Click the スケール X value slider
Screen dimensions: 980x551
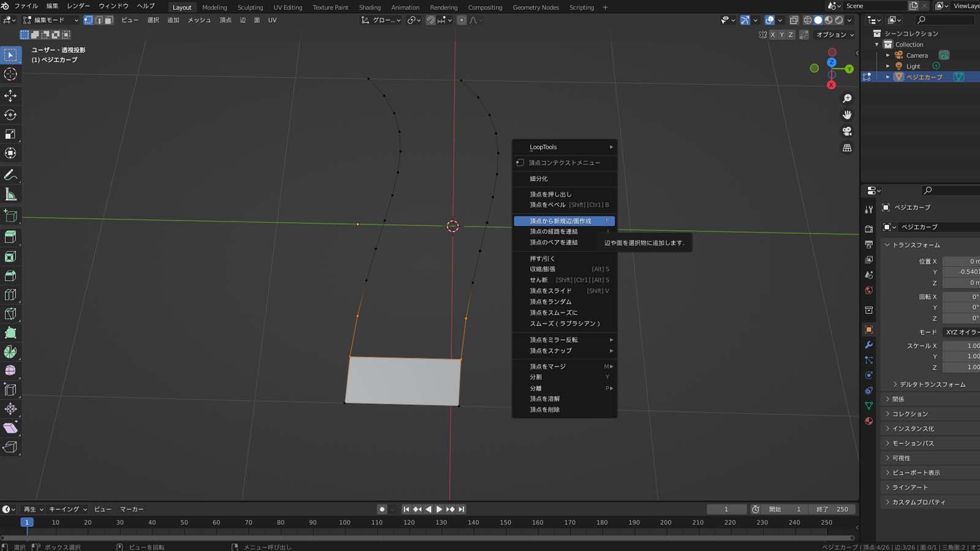click(962, 346)
